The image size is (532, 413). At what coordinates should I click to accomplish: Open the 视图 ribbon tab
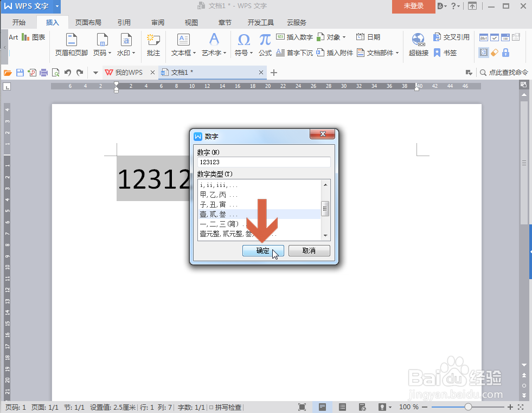pyautogui.click(x=191, y=22)
